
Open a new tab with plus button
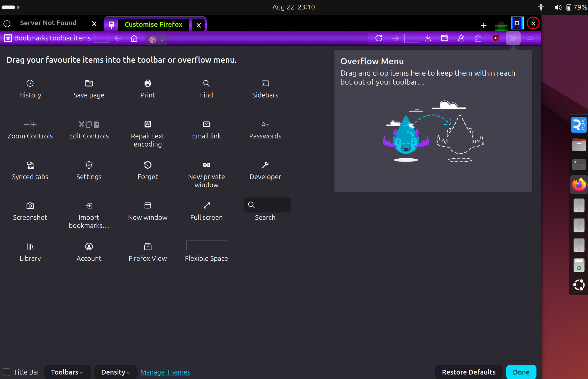(x=483, y=25)
